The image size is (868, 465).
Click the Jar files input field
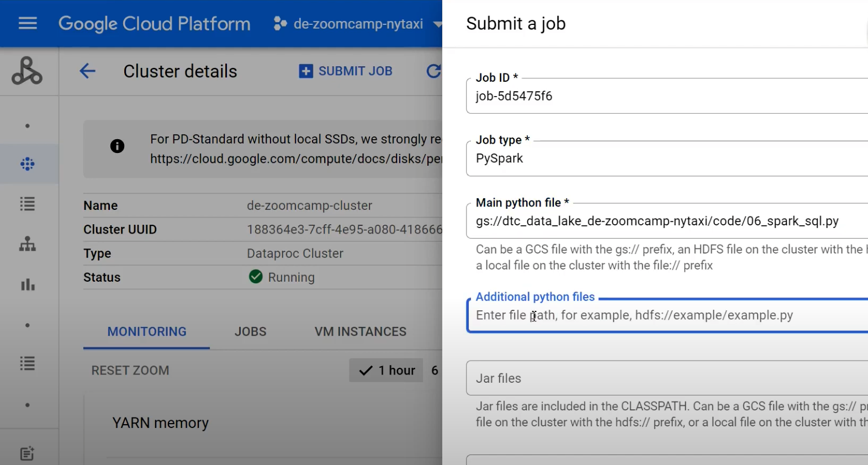point(667,378)
